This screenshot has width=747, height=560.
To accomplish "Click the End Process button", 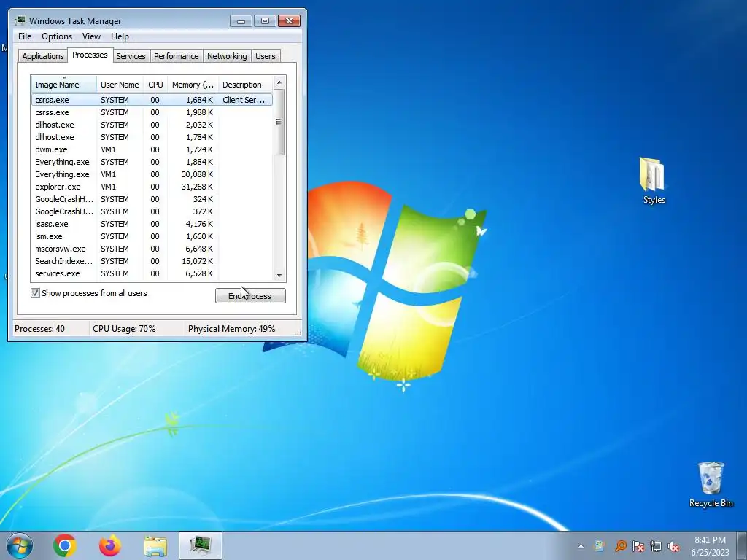I will pos(250,296).
